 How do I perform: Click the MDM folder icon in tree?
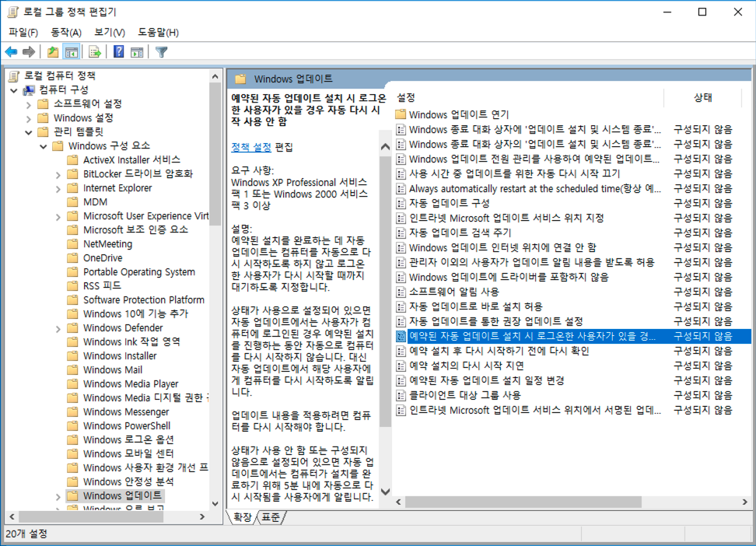click(72, 201)
